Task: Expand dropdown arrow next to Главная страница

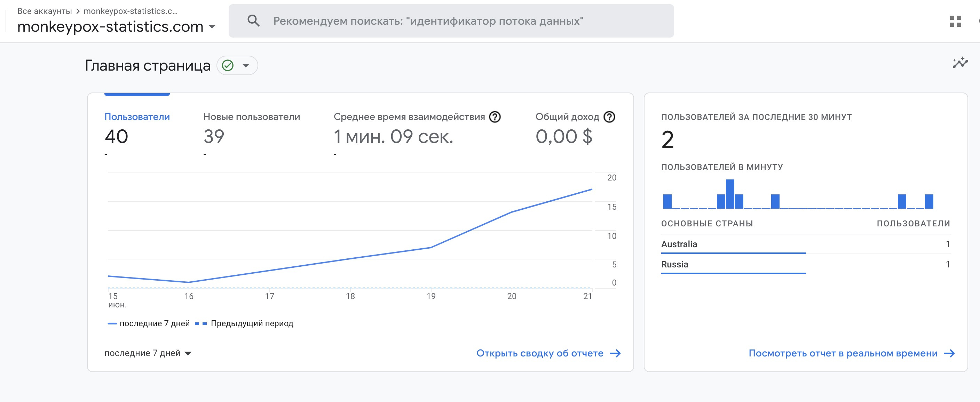Action: coord(246,65)
